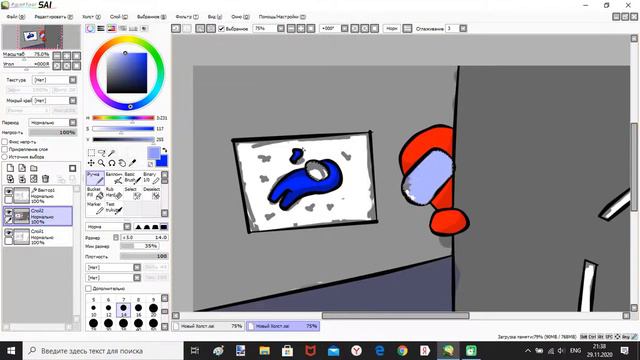Choose the rotate view tool
Screen dimensions: 640x360
(x=111, y=163)
